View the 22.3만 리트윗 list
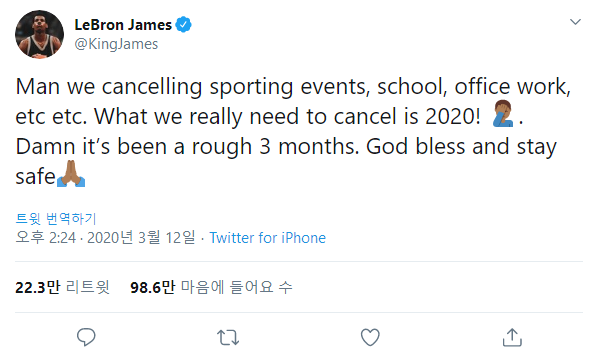Screen dimensions: 598x361 click(x=63, y=287)
